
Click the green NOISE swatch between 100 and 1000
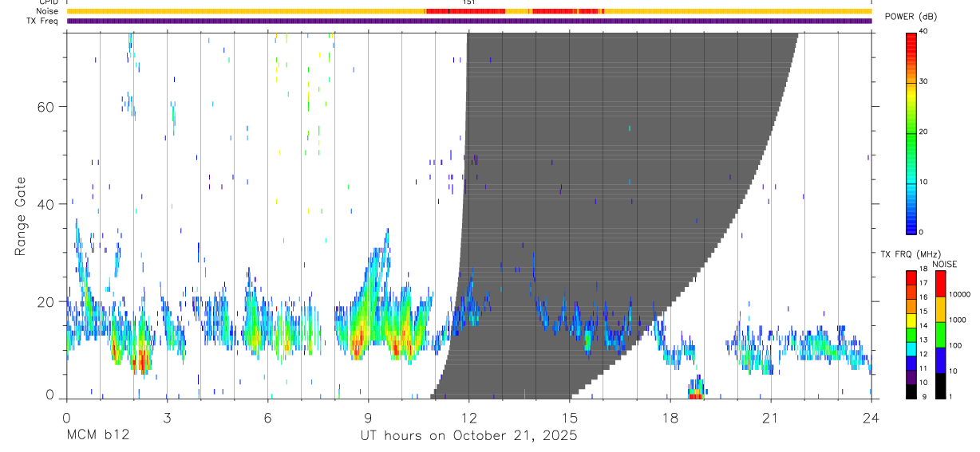[x=941, y=333]
